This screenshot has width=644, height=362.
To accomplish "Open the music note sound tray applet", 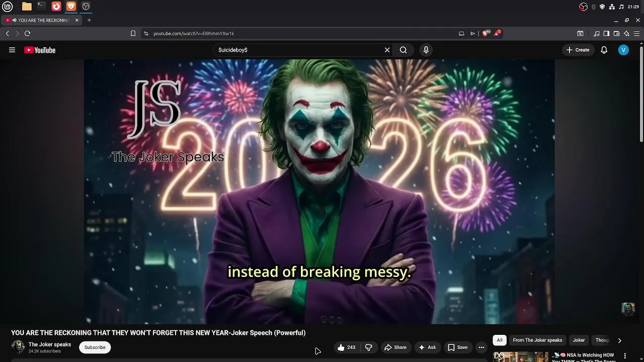I will 621,7.
